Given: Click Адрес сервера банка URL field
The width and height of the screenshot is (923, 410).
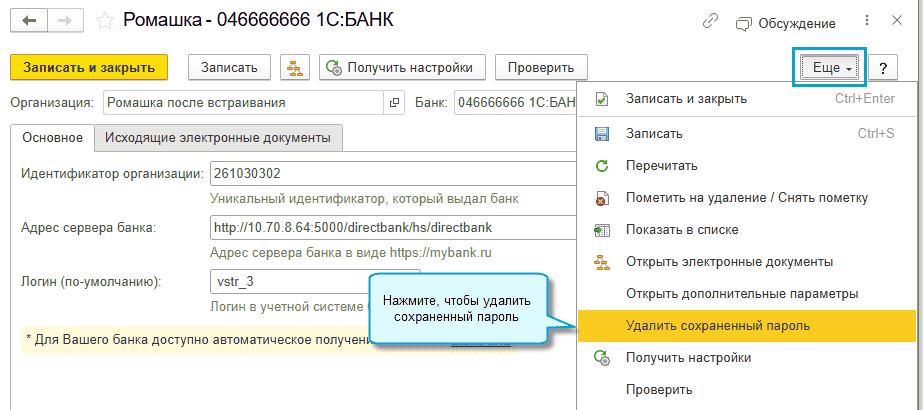Looking at the screenshot, I should (393, 227).
